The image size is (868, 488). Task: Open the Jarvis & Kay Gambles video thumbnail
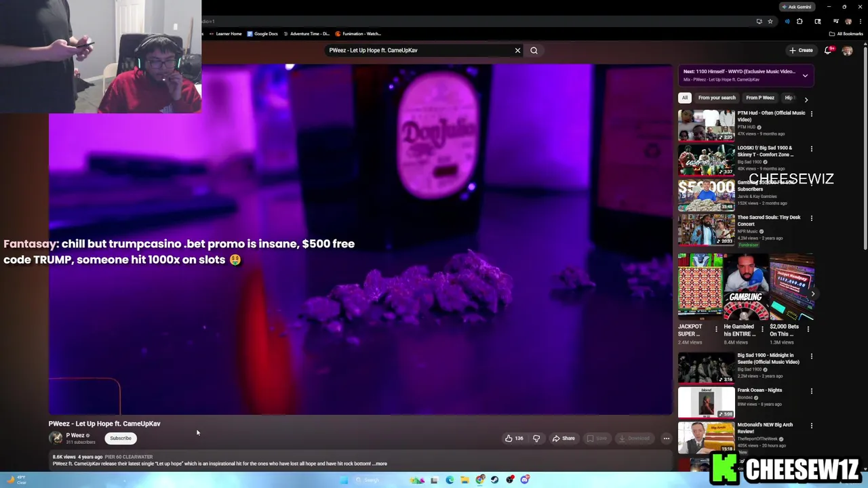[x=706, y=195]
